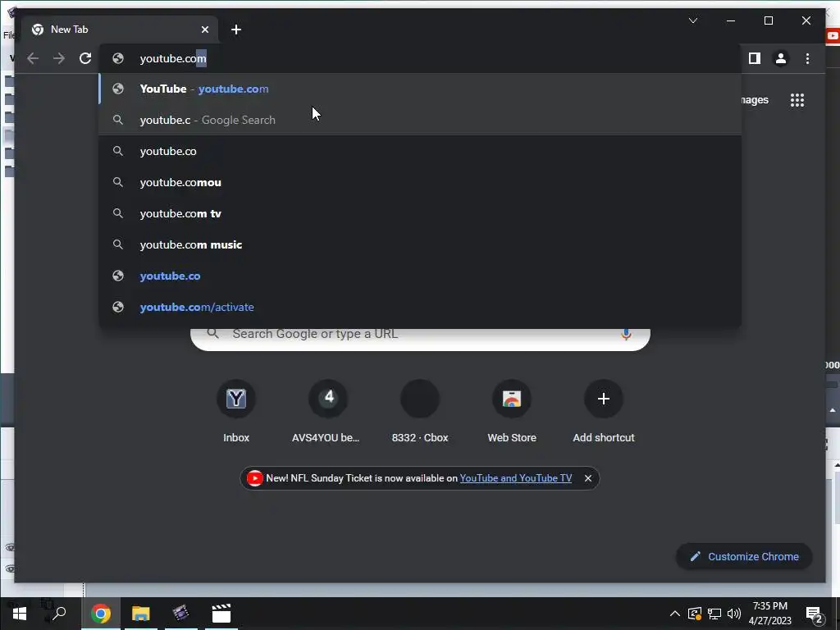Open the Google apps grid
Screen dimensions: 840x630
tap(797, 100)
